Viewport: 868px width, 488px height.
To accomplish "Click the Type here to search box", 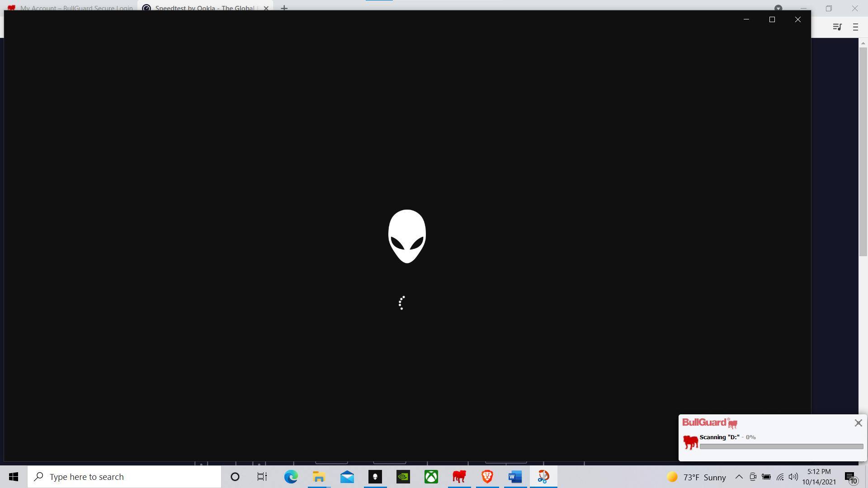I will tap(124, 477).
